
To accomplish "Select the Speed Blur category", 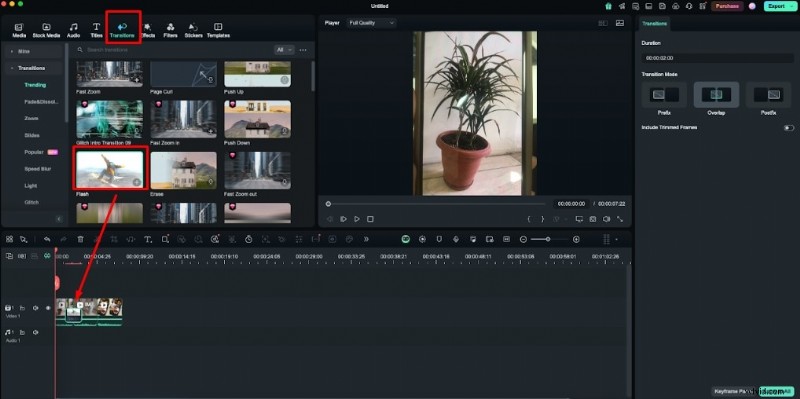I will [38, 169].
